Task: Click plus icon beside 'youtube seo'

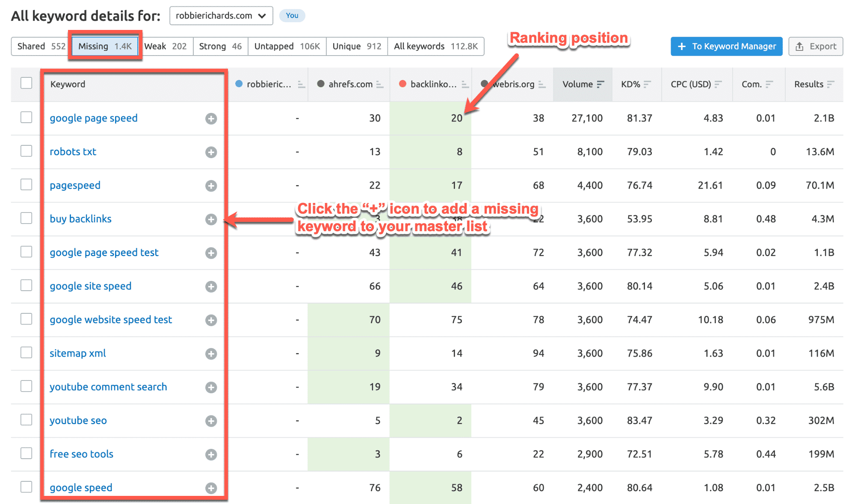Action: pos(211,421)
